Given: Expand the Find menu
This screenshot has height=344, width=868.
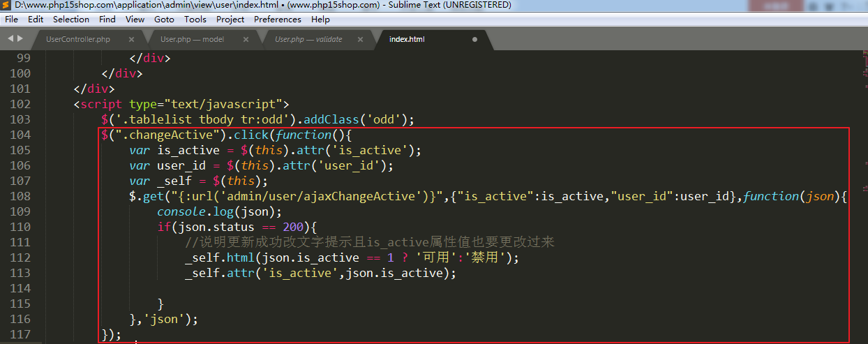Looking at the screenshot, I should (x=107, y=20).
